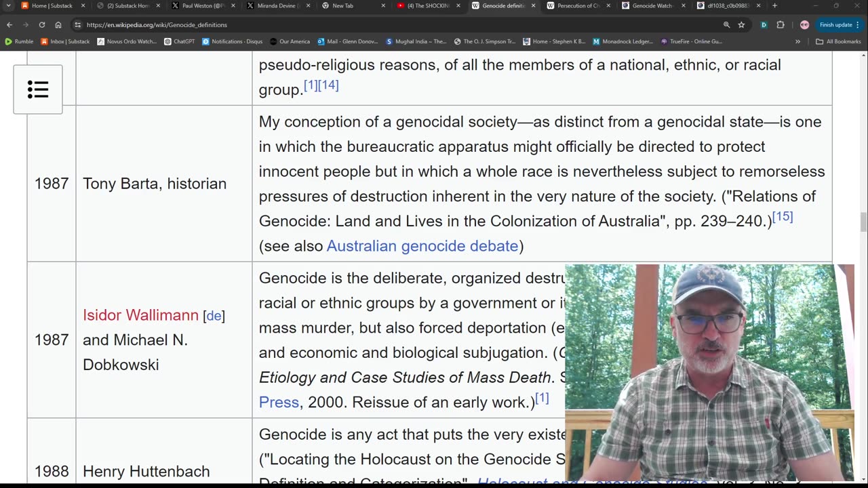Open the O. J. Simpson Tr... bookmark
Image resolution: width=868 pixels, height=488 pixels.
pos(485,41)
